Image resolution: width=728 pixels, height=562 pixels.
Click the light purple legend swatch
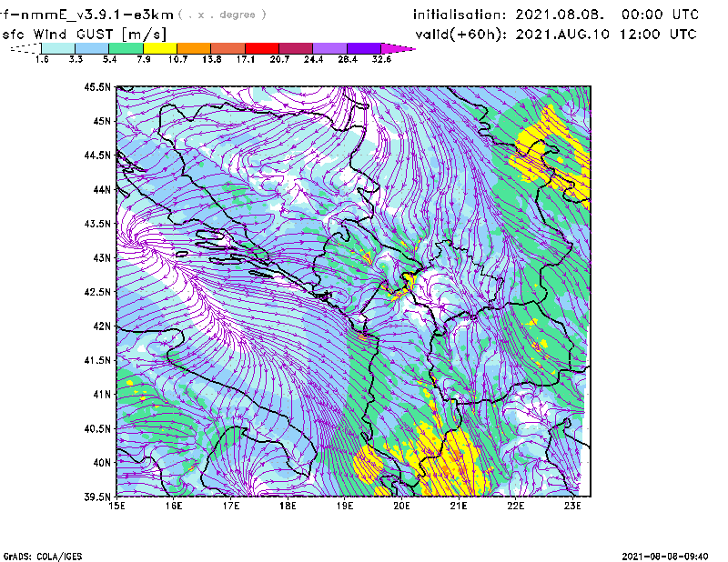[x=329, y=48]
